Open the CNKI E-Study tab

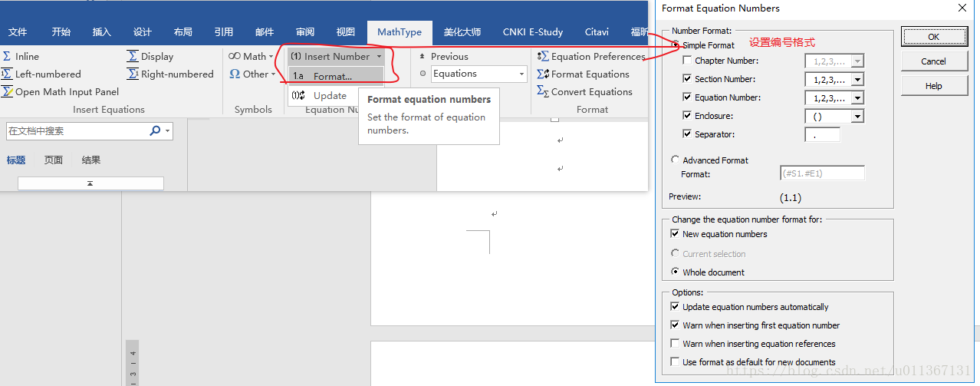tap(533, 31)
